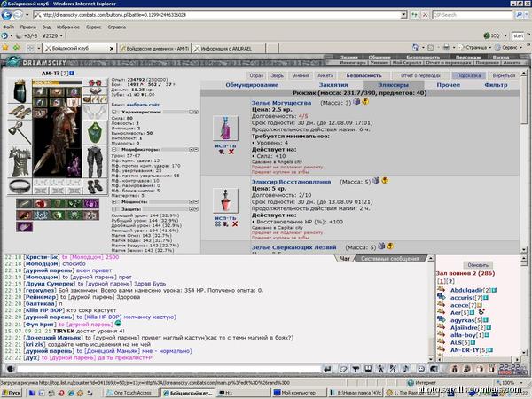
Task: Click the выбрать счёт bank link
Action: [143, 105]
